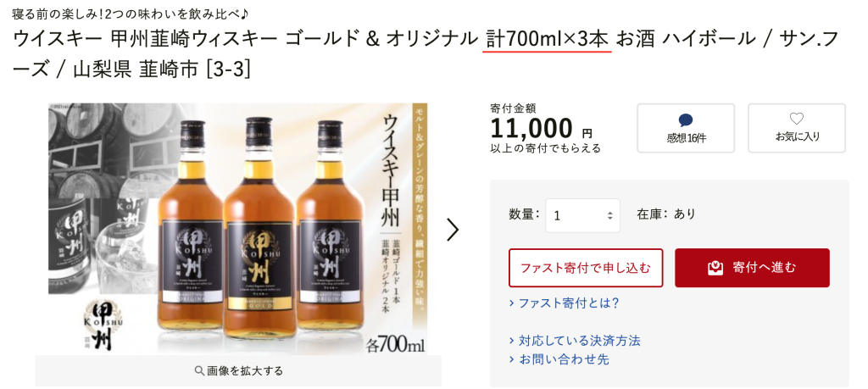
Task: Click the quantity stepper arrows
Action: (x=610, y=215)
